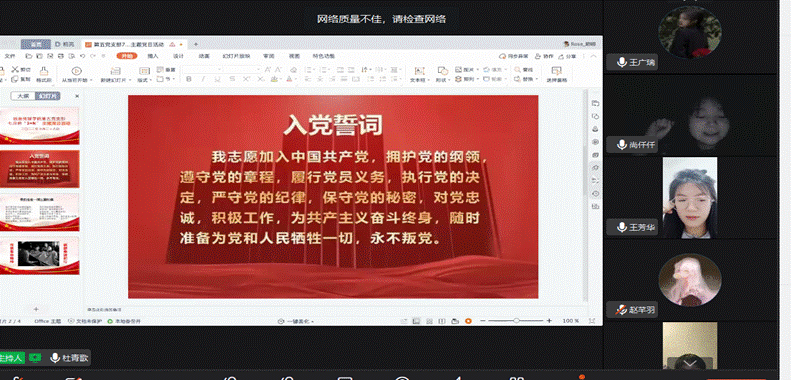Click the orange slideshow play icon in status bar
The height and width of the screenshot is (380, 791).
tap(468, 321)
